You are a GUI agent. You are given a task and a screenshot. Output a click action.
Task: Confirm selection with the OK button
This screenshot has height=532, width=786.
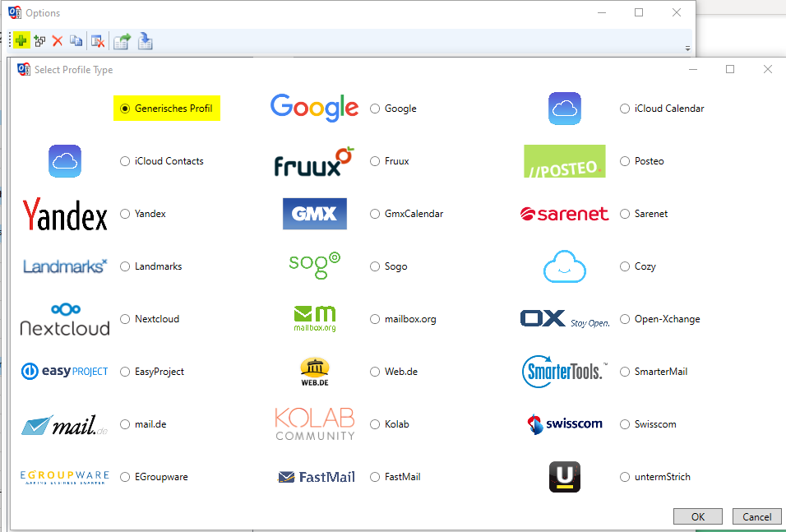pyautogui.click(x=697, y=517)
